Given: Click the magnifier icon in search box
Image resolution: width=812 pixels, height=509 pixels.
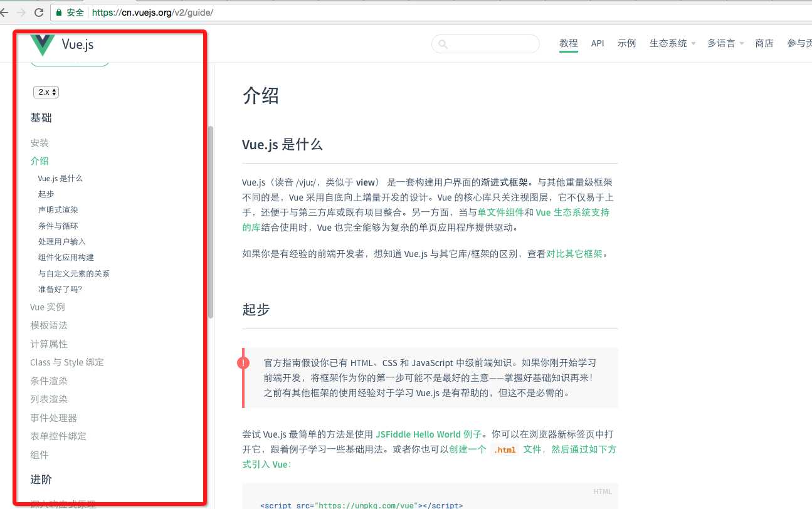Looking at the screenshot, I should (443, 44).
